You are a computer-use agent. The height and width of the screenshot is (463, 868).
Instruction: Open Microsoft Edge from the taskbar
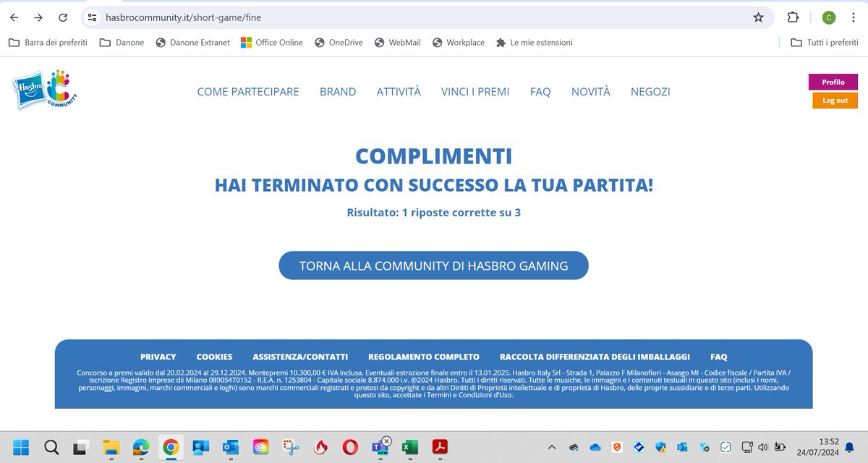140,447
